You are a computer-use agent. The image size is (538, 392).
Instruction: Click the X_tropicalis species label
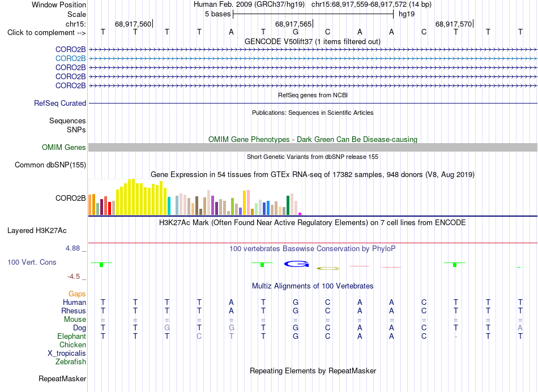pyautogui.click(x=67, y=354)
